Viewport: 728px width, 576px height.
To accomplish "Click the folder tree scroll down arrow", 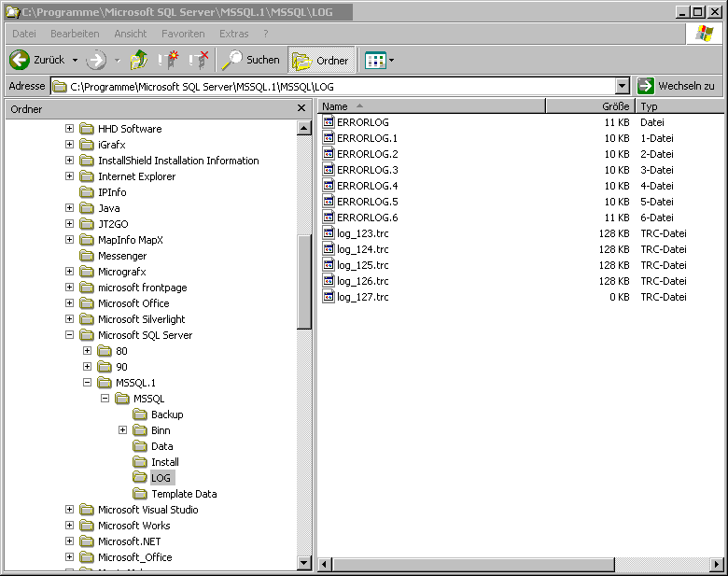I will point(304,563).
